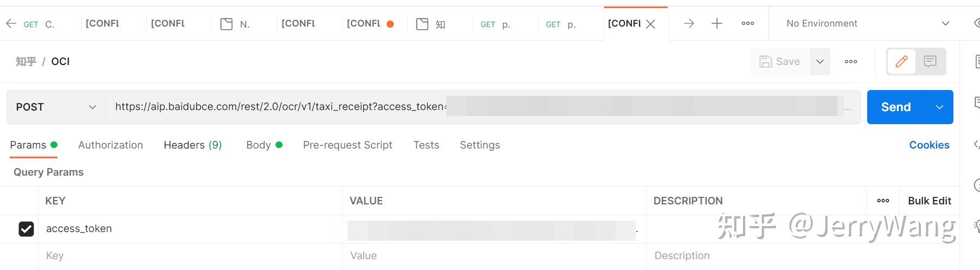Screen dimensions: 980x270
Task: Click the plus icon for new tab
Action: click(x=716, y=23)
